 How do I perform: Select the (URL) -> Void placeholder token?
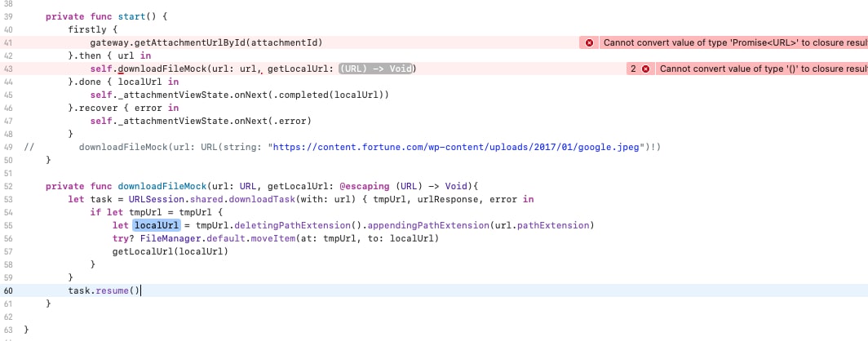pos(376,69)
